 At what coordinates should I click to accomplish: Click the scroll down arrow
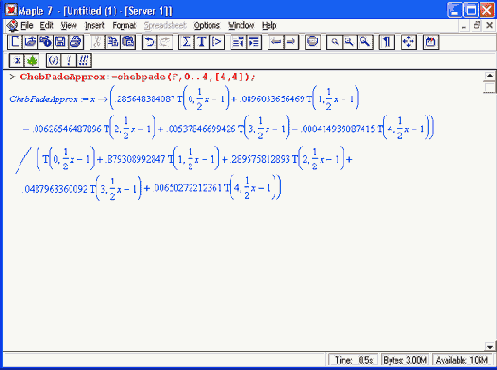click(x=489, y=347)
